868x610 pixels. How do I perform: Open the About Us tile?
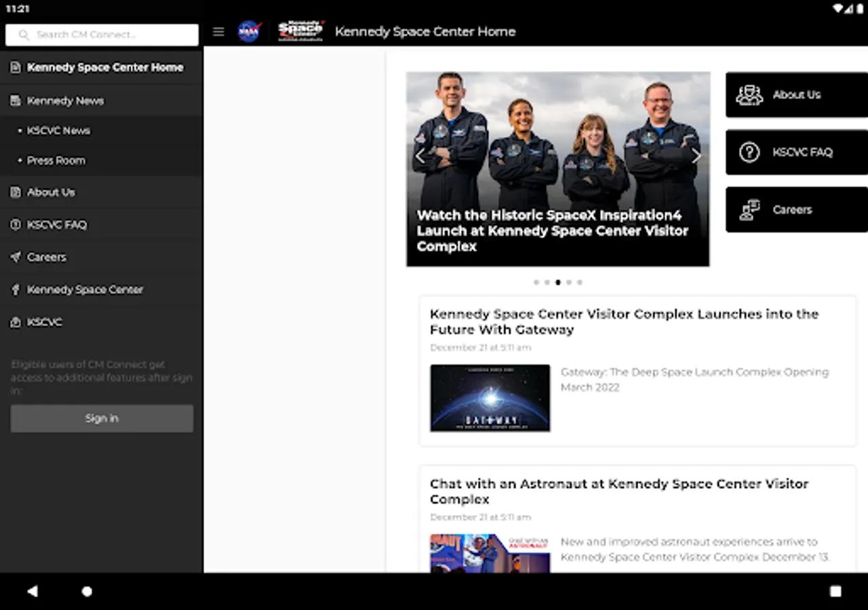coord(796,95)
